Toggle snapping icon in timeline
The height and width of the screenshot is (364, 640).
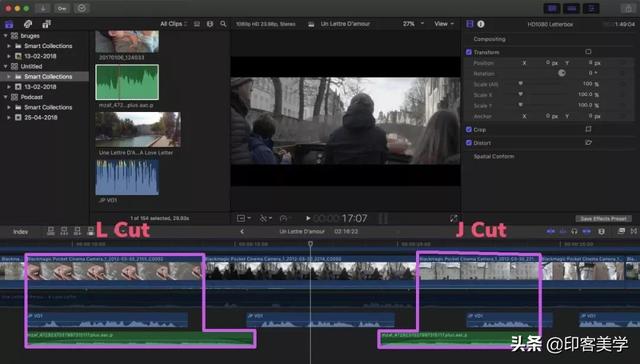tap(587, 231)
